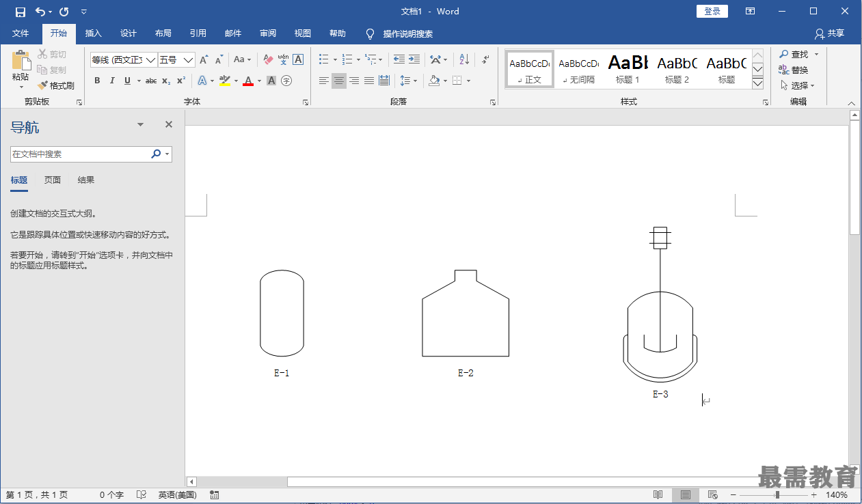Click the Sign in (登录) button

[x=712, y=12]
